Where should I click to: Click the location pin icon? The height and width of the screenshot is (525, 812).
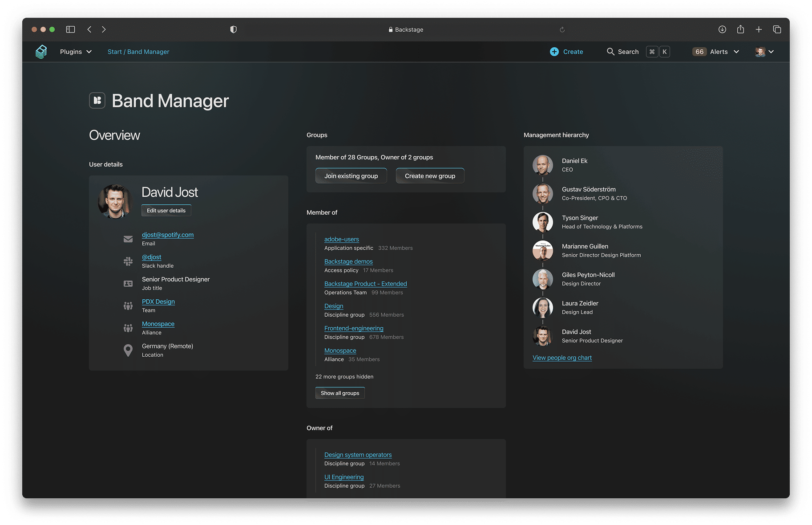128,350
